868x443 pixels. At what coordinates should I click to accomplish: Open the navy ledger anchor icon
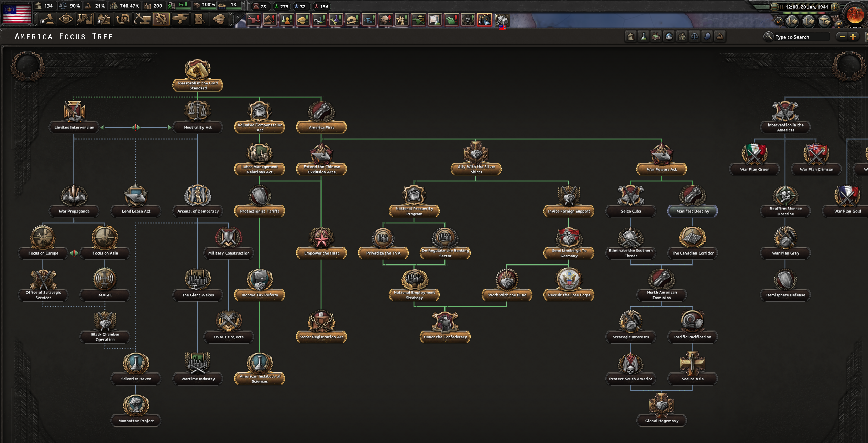pyautogui.click(x=808, y=21)
